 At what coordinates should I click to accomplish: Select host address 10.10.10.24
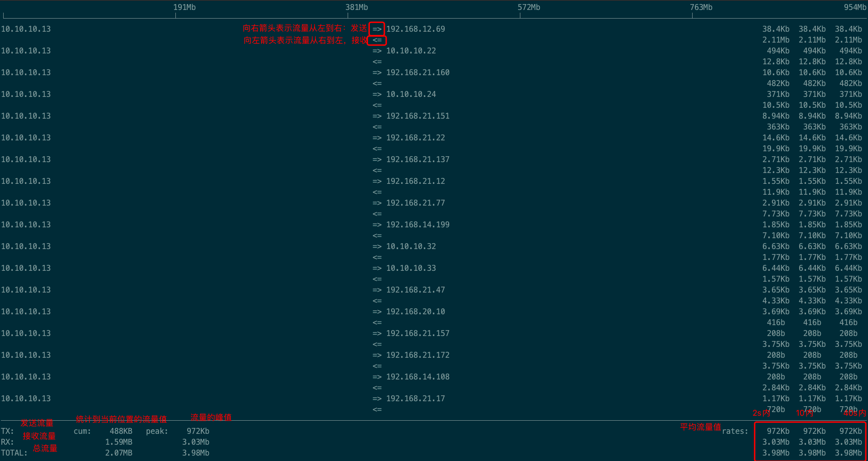[x=411, y=94]
